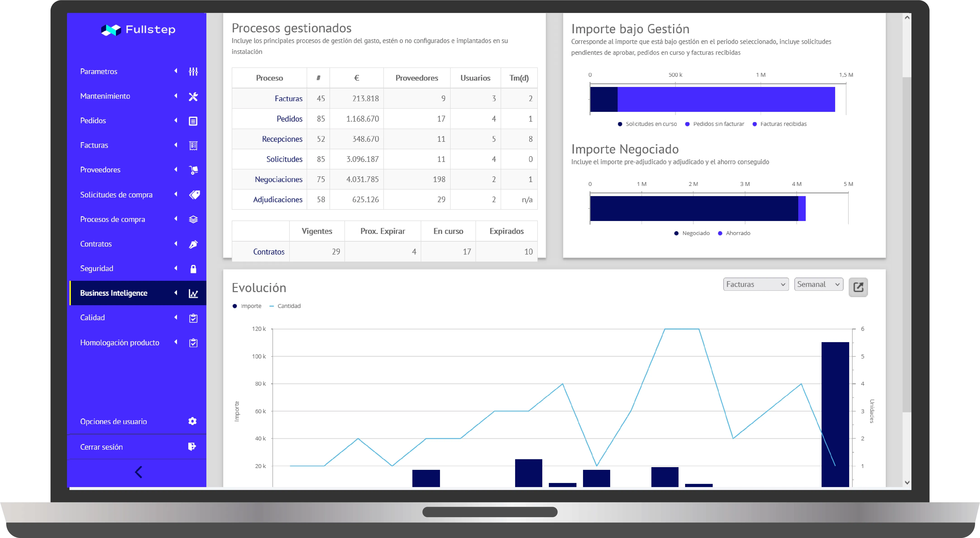Collapse the sidebar with left chevron

pyautogui.click(x=139, y=472)
